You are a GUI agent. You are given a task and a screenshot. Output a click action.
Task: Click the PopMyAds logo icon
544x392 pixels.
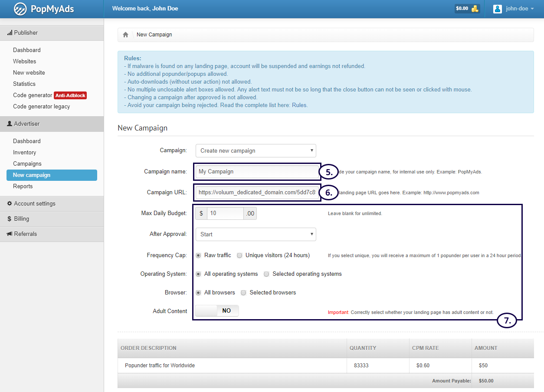20,9
